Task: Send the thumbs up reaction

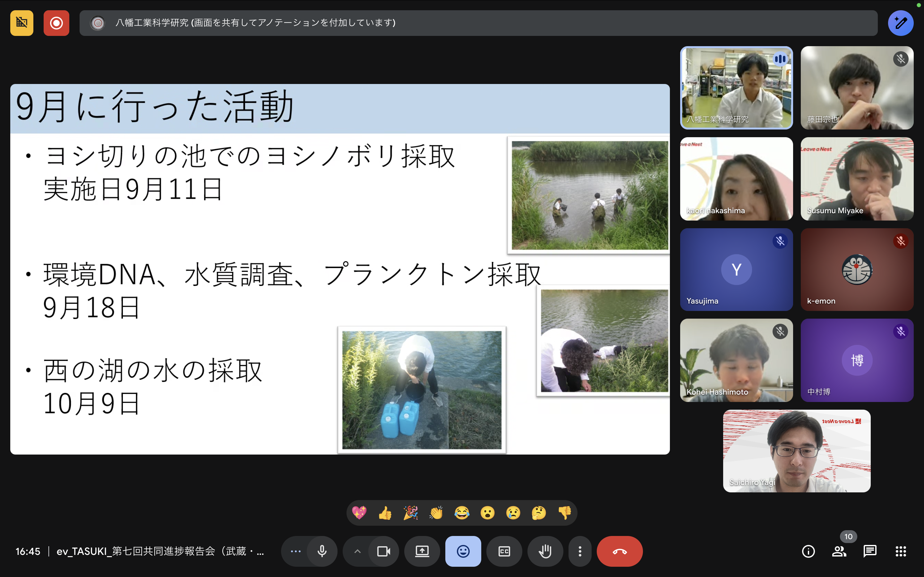Action: coord(385,513)
